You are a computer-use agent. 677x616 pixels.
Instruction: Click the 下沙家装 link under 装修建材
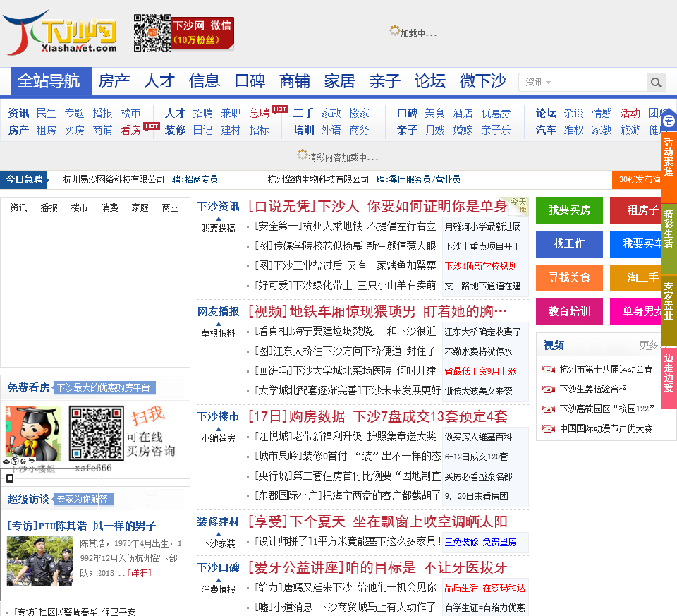(x=218, y=543)
